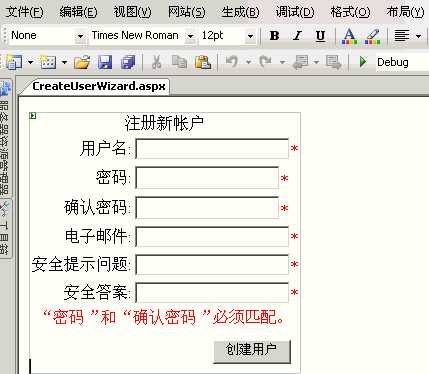This screenshot has height=374, width=429.
Task: Click the 安全答案 input field
Action: pyautogui.click(x=212, y=292)
